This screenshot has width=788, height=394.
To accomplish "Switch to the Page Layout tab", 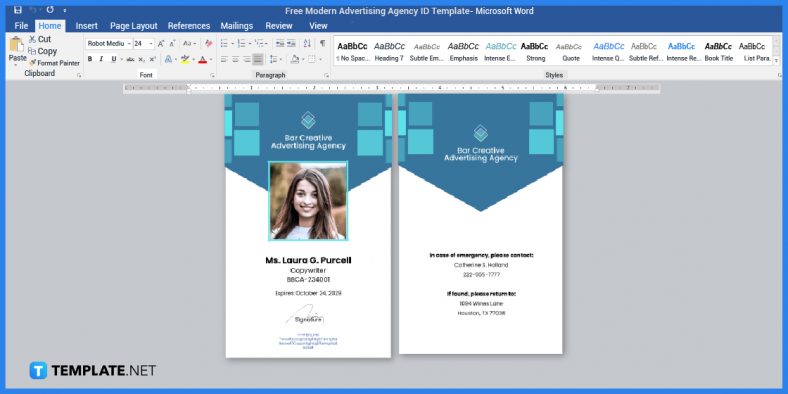I will (134, 26).
